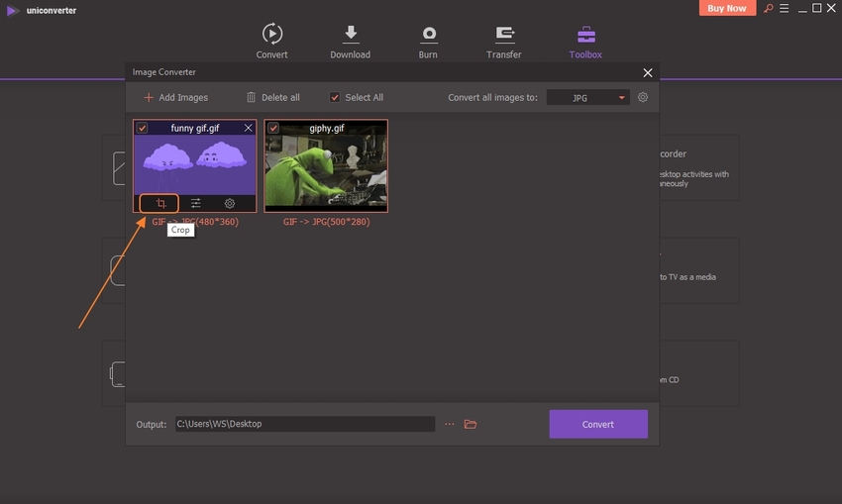Click Delete all
The height and width of the screenshot is (504, 842).
pos(272,97)
